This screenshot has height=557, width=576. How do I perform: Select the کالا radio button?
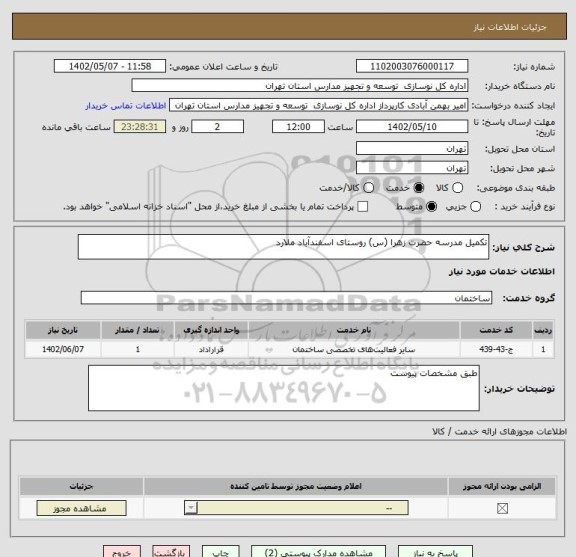coord(457,188)
